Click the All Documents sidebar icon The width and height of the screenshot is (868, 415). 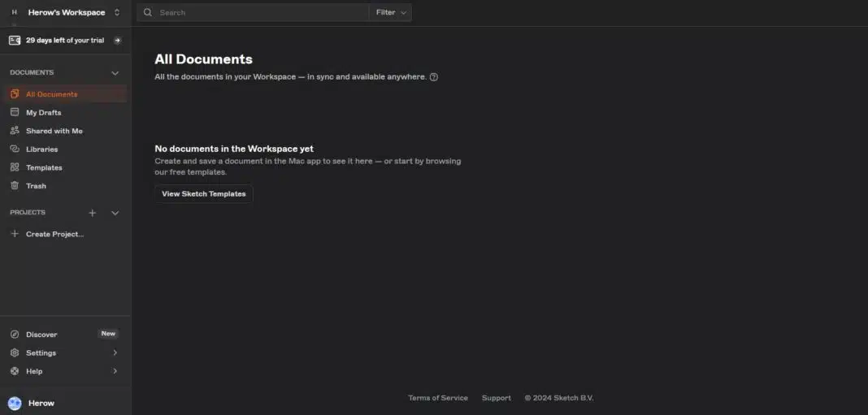coord(15,94)
